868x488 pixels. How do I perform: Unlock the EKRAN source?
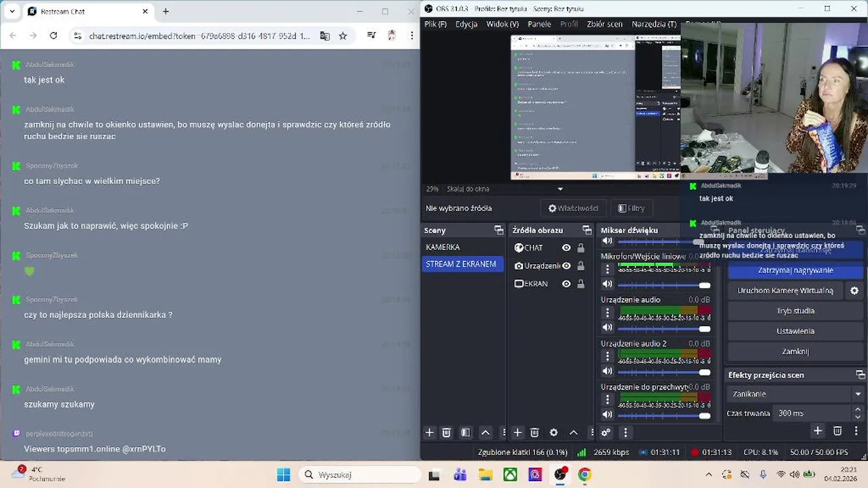click(580, 284)
